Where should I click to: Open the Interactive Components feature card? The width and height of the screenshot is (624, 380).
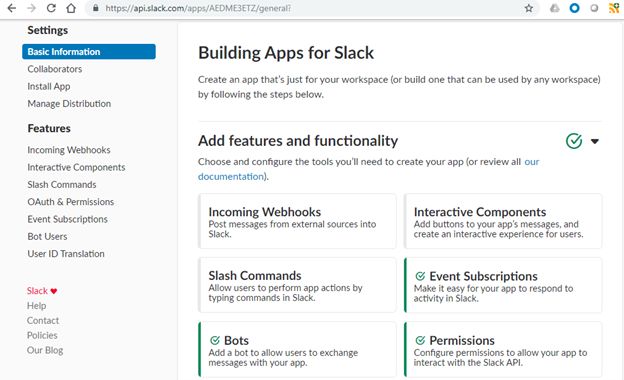point(503,221)
